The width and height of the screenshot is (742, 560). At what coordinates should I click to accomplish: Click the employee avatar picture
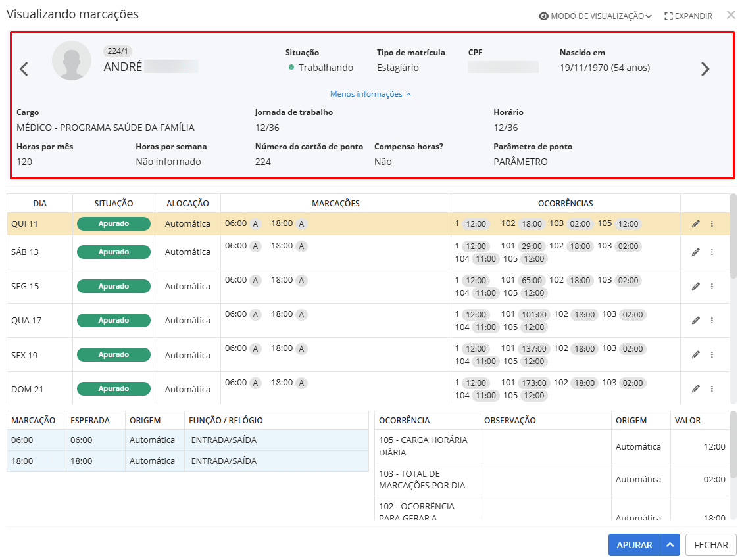point(72,60)
